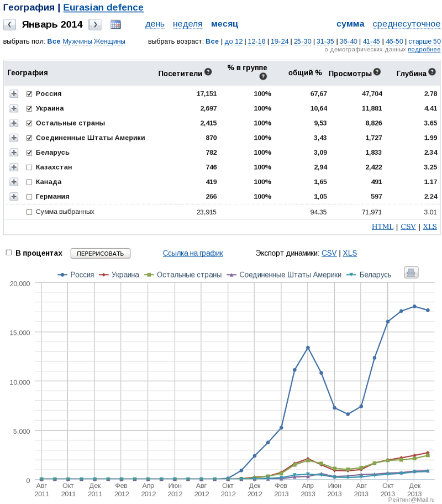Image resolution: width=442 pixels, height=504 pixels.
Task: Filter age group 19-24
Action: pyautogui.click(x=280, y=41)
